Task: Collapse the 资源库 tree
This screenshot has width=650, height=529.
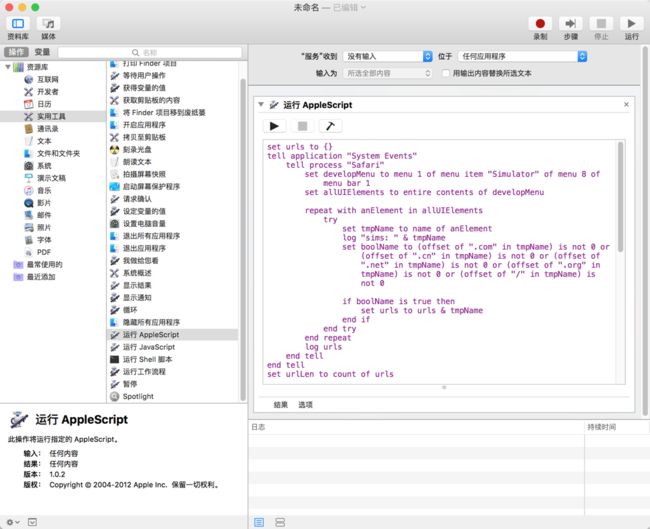Action: 8,67
